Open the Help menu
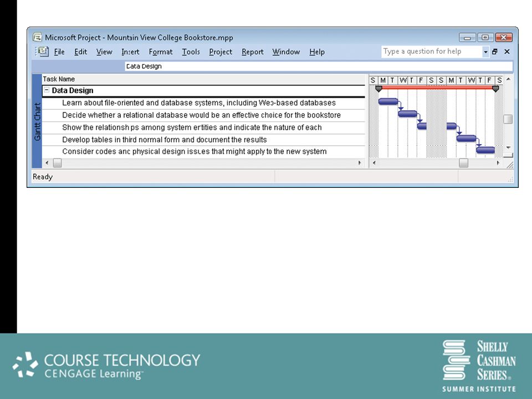Viewport: 532px width, 399px height. tap(317, 52)
